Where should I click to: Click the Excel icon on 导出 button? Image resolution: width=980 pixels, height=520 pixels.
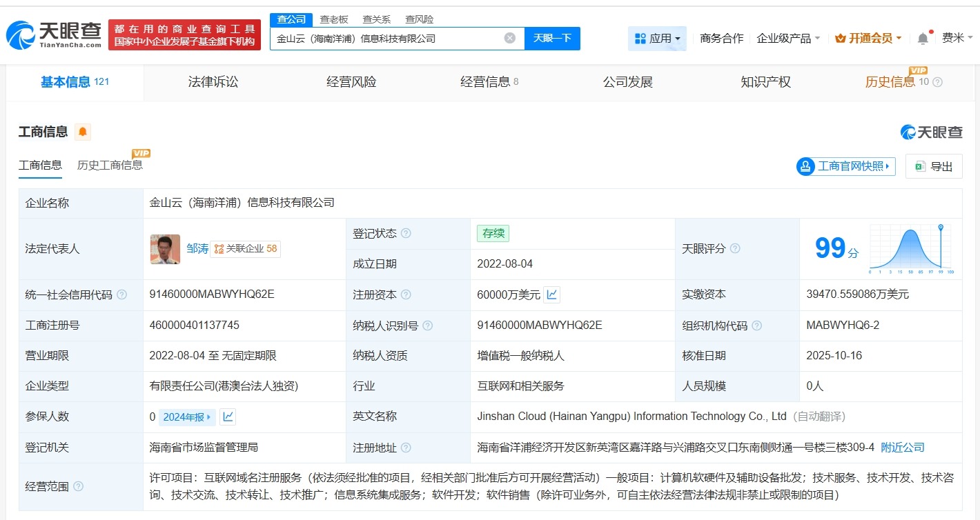point(919,166)
